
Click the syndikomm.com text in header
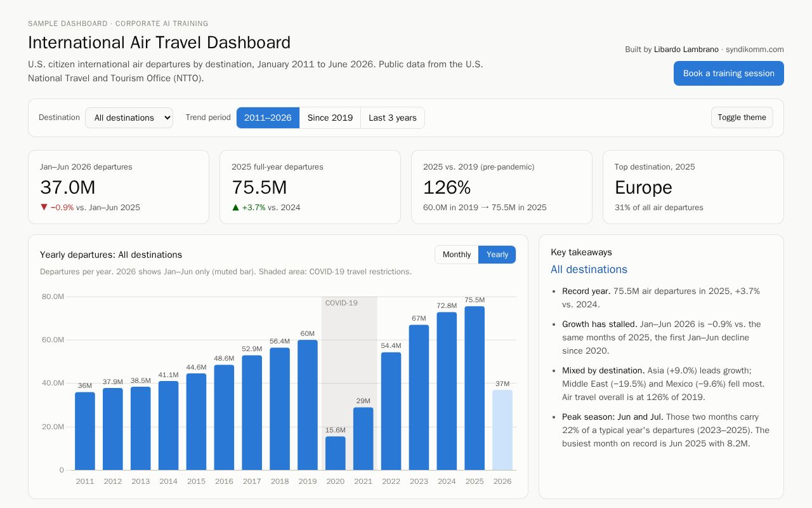pos(755,50)
